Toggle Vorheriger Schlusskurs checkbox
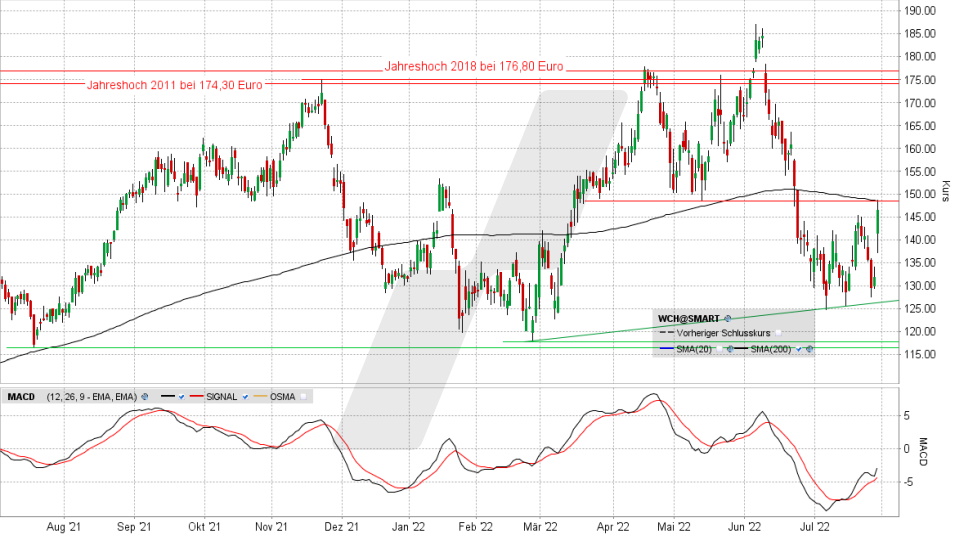 tap(778, 333)
